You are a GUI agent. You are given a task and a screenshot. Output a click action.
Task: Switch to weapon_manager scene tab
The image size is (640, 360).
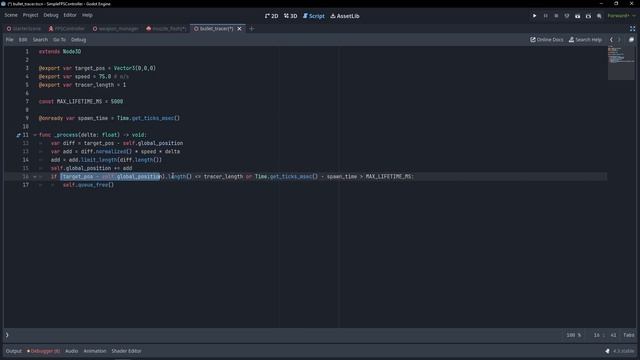point(116,29)
